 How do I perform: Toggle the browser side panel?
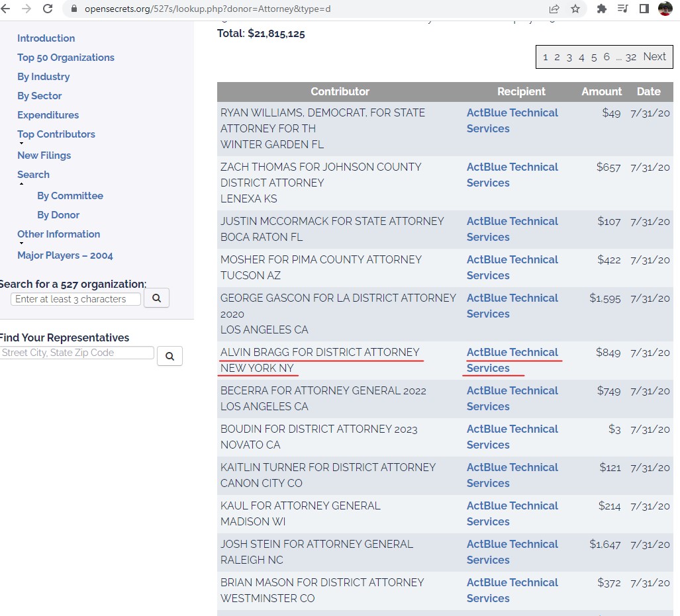click(644, 9)
